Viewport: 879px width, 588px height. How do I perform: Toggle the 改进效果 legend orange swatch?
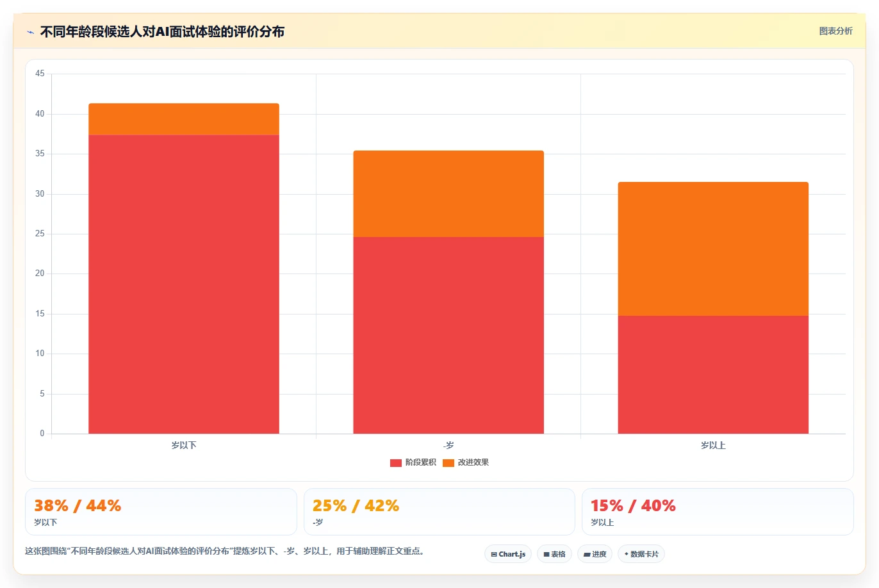[448, 462]
